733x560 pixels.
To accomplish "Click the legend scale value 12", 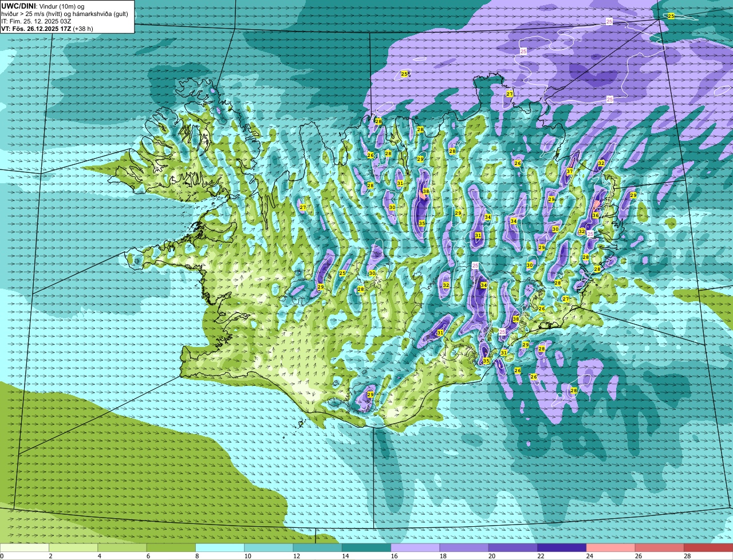I will coord(296,556).
